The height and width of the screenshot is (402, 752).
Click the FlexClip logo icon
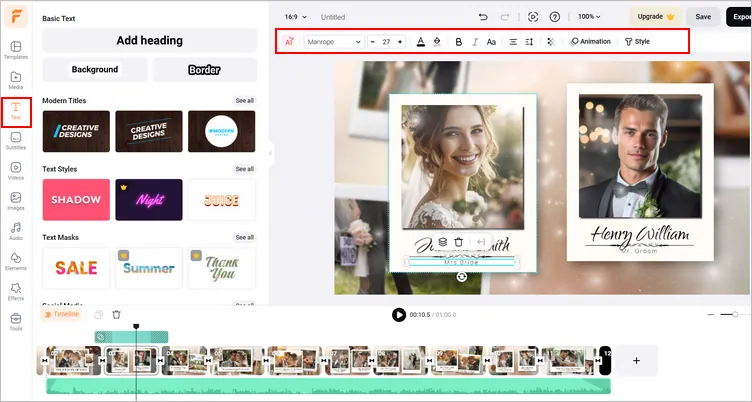click(16, 17)
